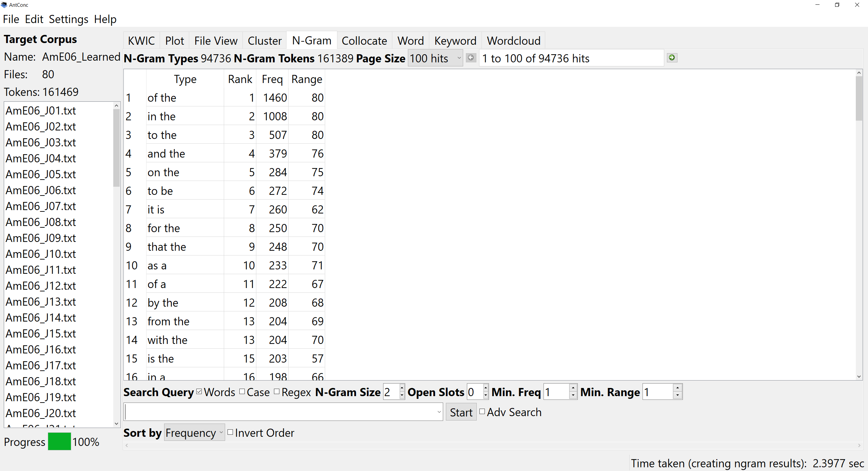Screen dimensions: 868x471
Task: Decrease the Open Slots spinner value
Action: click(x=486, y=395)
